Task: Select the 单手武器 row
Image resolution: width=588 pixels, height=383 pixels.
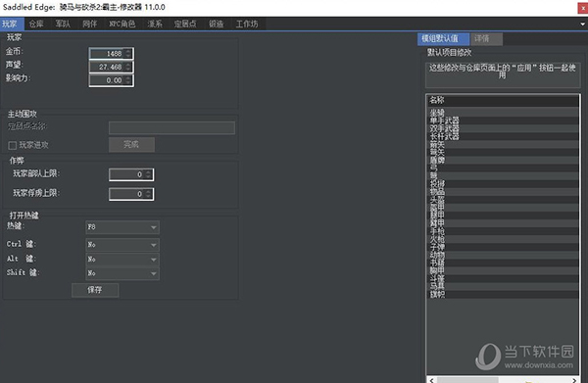Action: point(503,120)
